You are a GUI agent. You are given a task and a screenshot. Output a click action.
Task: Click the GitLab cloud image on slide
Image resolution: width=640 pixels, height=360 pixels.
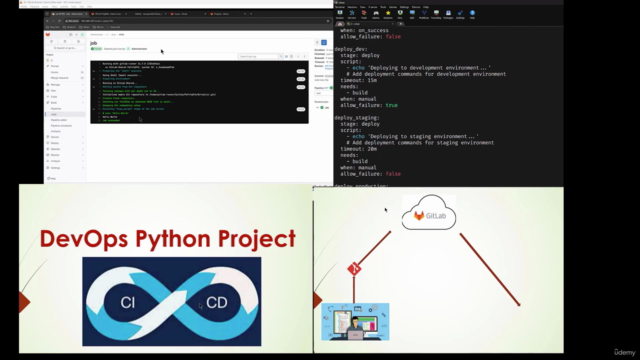pos(429,213)
